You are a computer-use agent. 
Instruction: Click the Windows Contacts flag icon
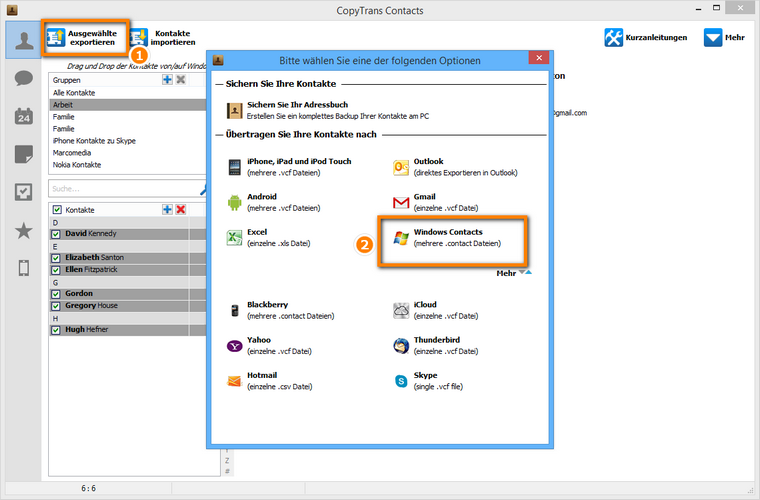[401, 238]
